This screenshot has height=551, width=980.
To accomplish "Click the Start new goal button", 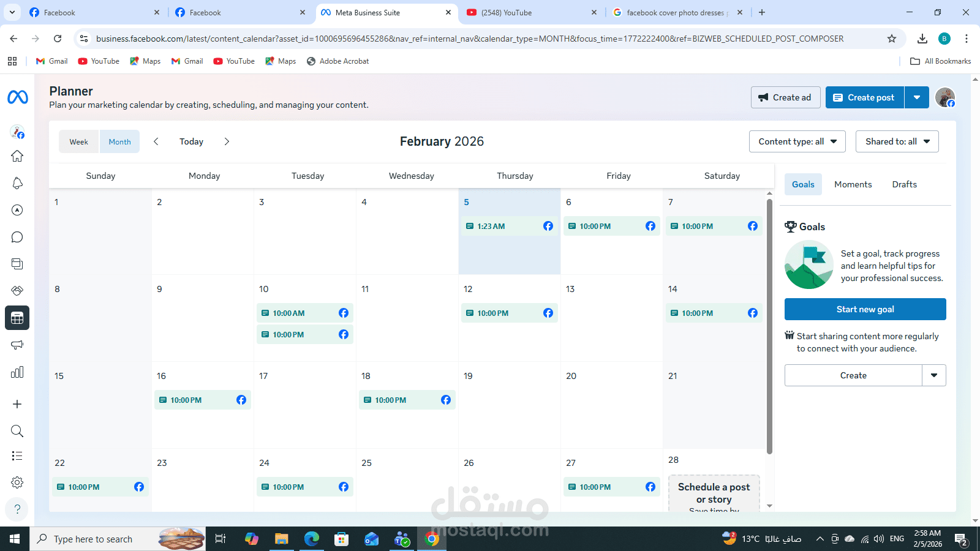I will 865,309.
